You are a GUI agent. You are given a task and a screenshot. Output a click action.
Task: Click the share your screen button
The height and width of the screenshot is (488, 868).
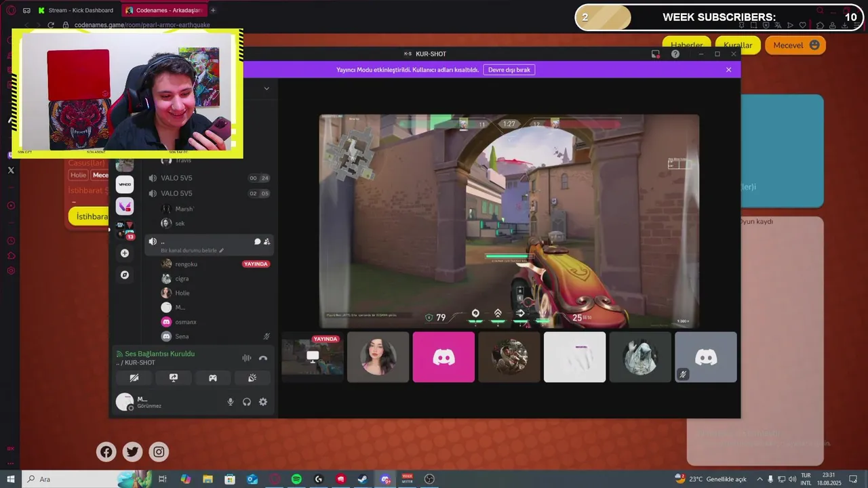tap(174, 378)
